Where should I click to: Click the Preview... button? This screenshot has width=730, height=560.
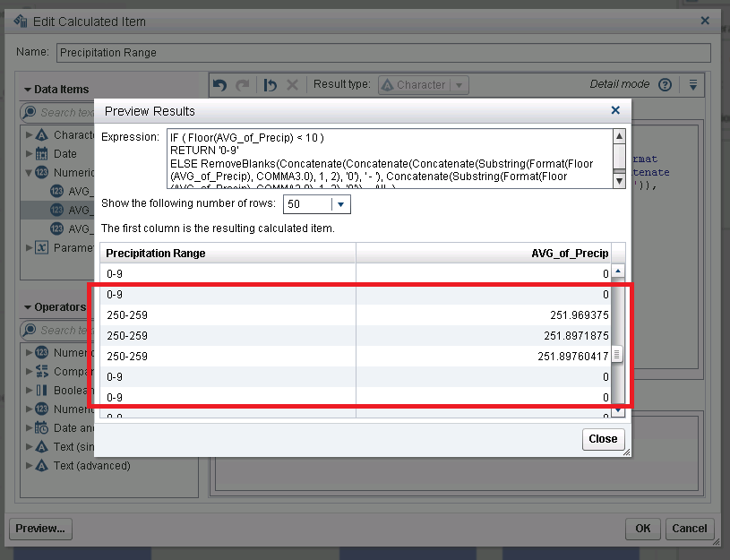[x=40, y=529]
